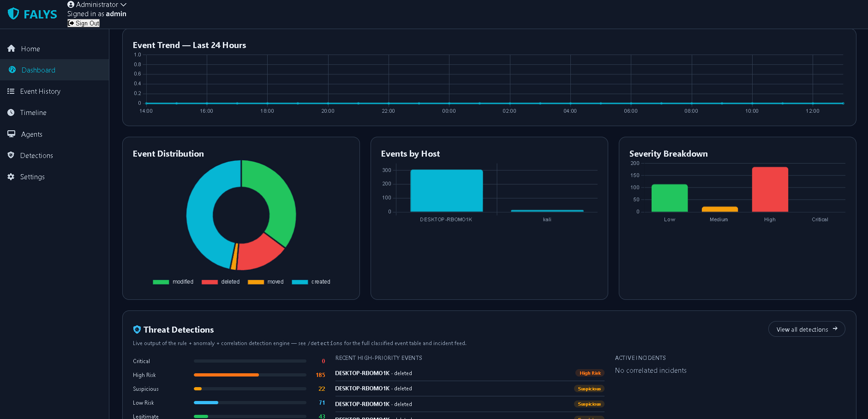The height and width of the screenshot is (419, 868).
Task: Sign out using the Sign Out button
Action: [84, 23]
